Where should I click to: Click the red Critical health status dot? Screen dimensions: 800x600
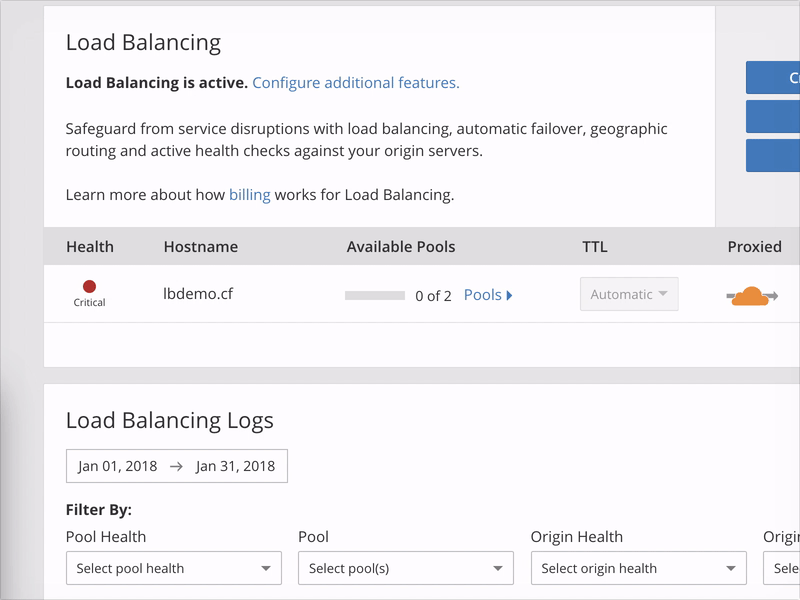coord(90,287)
